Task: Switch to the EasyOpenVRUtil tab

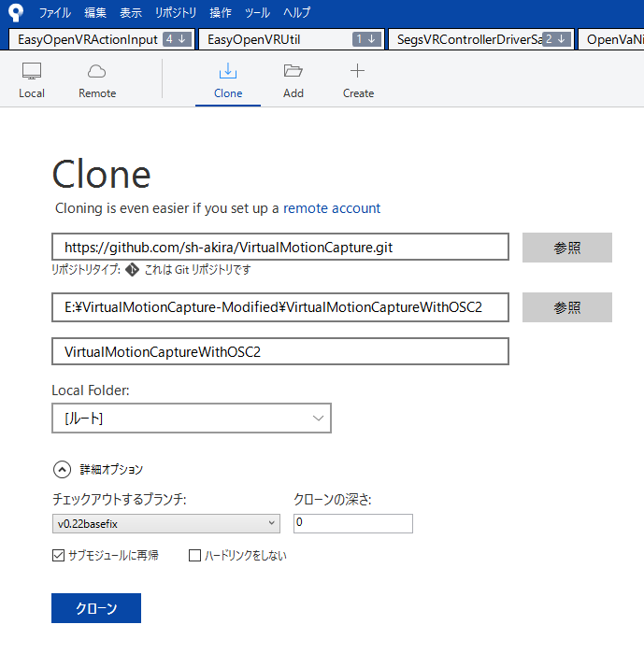Action: point(292,39)
